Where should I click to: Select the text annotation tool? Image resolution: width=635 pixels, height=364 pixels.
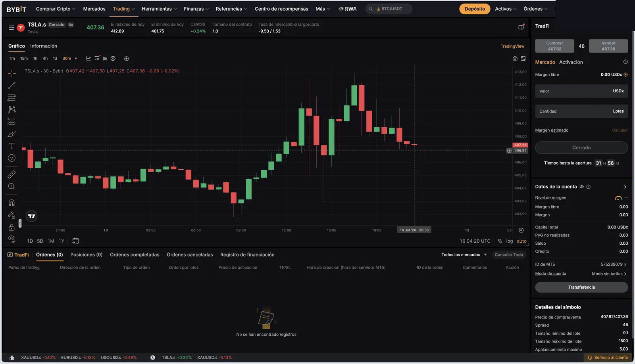pos(12,146)
